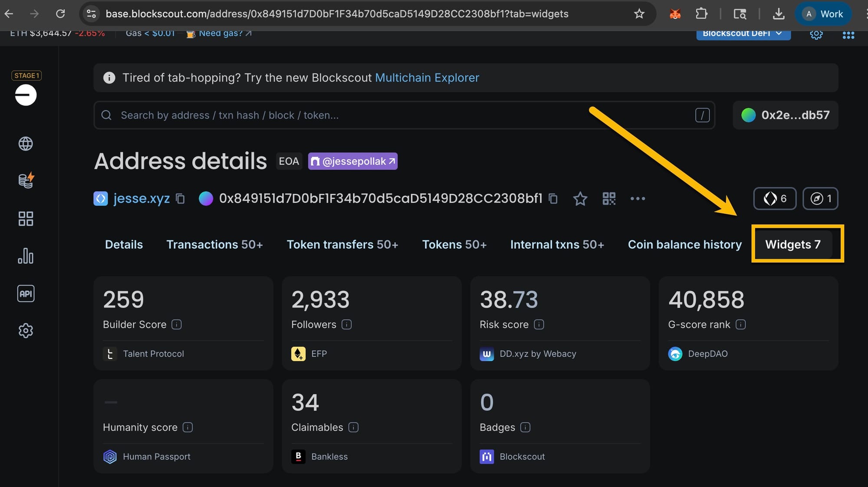
Task: Open the Token transfers 50+ tab
Action: click(x=342, y=244)
